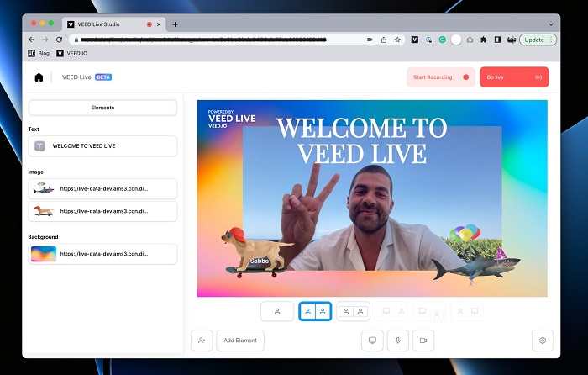This screenshot has width=588, height=375.
Task: Choose the screen with inset person layout
Action: (x=429, y=311)
